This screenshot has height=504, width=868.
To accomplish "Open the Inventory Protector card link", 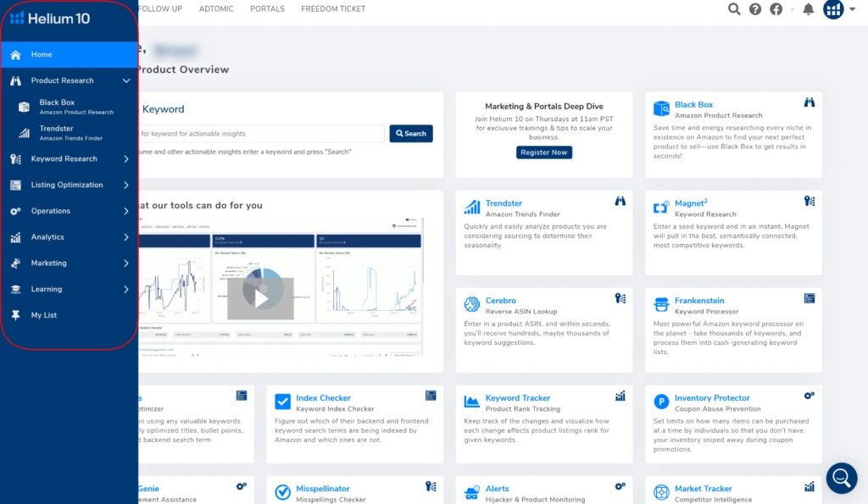I will click(712, 398).
